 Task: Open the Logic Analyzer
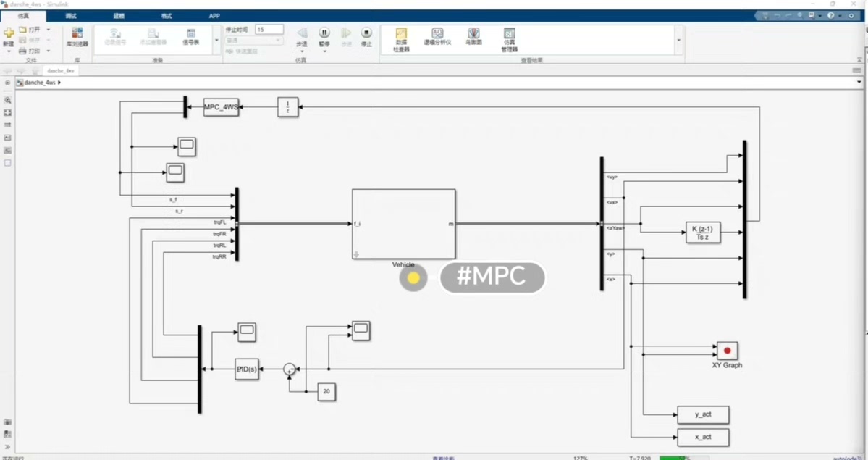437,38
